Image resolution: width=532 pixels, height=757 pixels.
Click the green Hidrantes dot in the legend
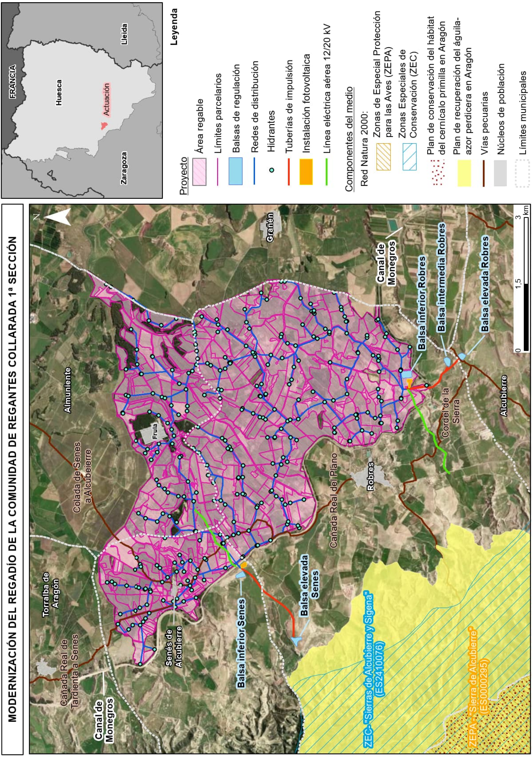coord(271,170)
